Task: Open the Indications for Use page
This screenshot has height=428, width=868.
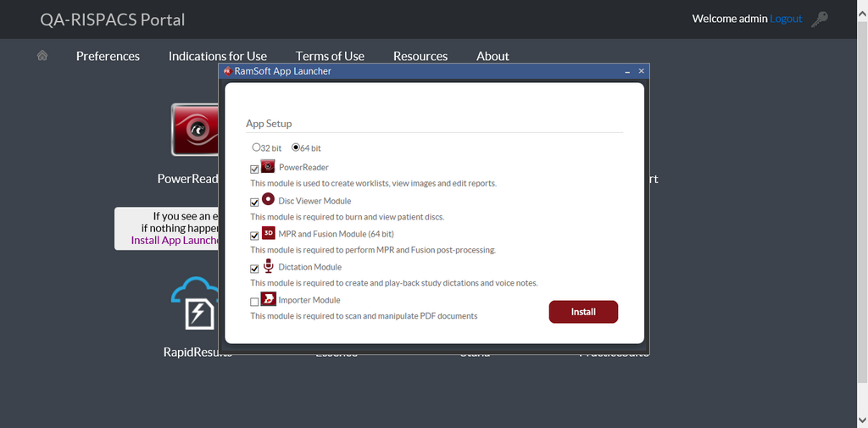Action: tap(217, 56)
